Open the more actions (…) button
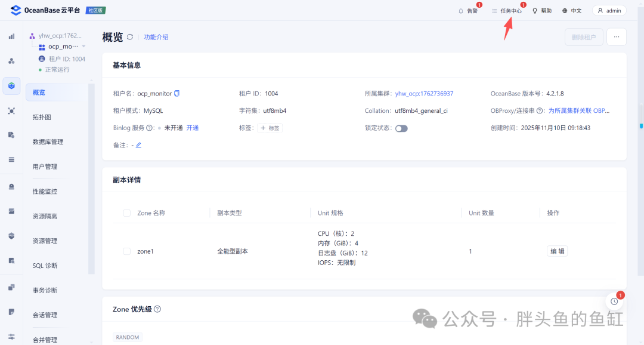Image resolution: width=644 pixels, height=345 pixels. click(617, 37)
